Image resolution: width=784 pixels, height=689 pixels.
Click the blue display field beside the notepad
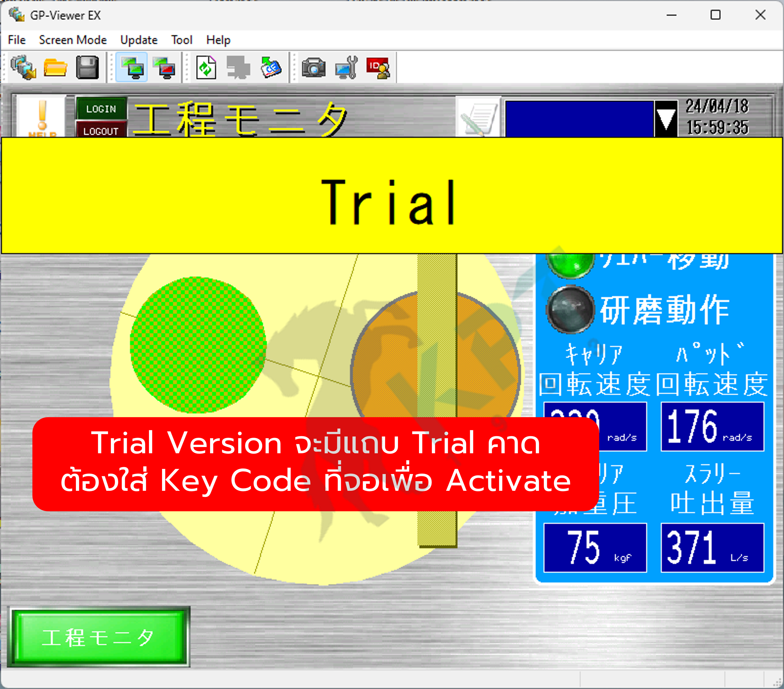click(x=579, y=119)
